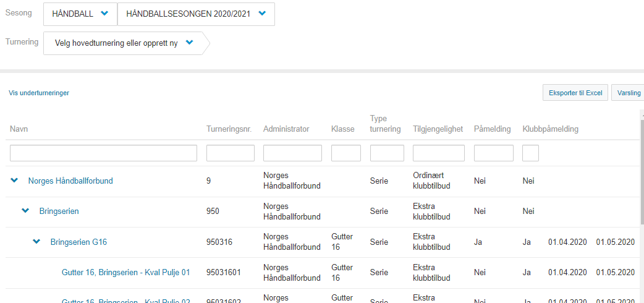Image resolution: width=644 pixels, height=303 pixels.
Task: Open Gutter 16, Bringserien - Kval Pulje 01
Action: click(125, 272)
